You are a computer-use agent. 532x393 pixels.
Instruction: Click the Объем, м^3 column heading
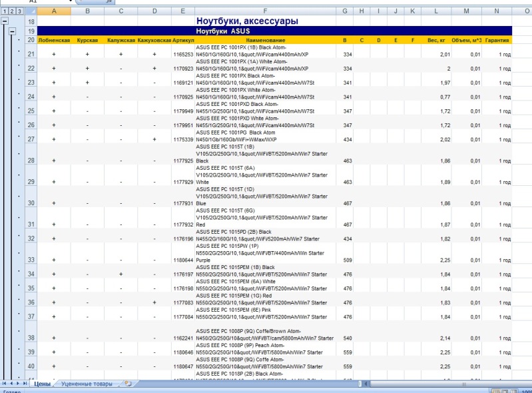pyautogui.click(x=467, y=40)
